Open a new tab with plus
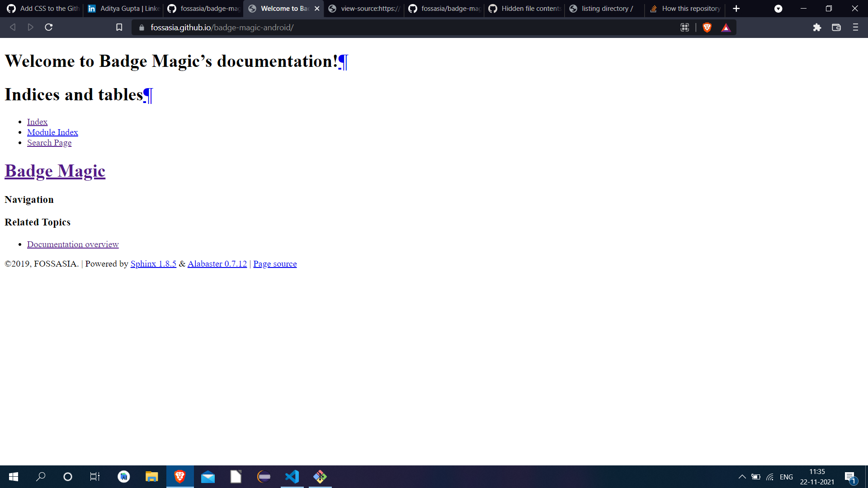Image resolution: width=868 pixels, height=488 pixels. point(736,9)
